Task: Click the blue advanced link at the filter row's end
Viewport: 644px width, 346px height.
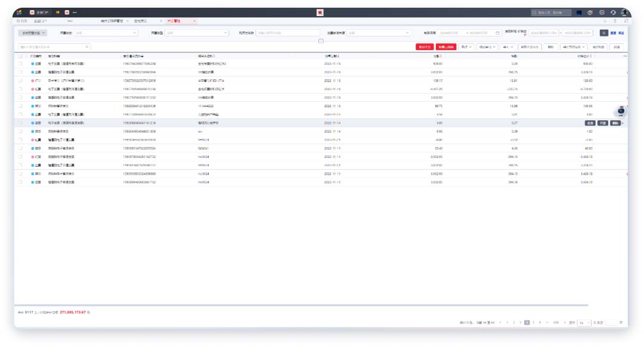Action: pos(621,33)
